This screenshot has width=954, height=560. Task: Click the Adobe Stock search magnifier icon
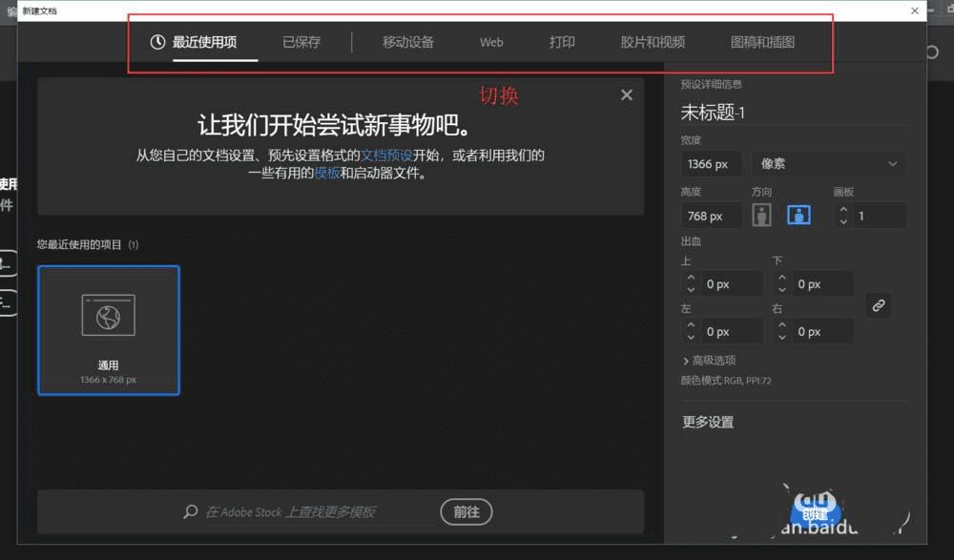coord(191,511)
